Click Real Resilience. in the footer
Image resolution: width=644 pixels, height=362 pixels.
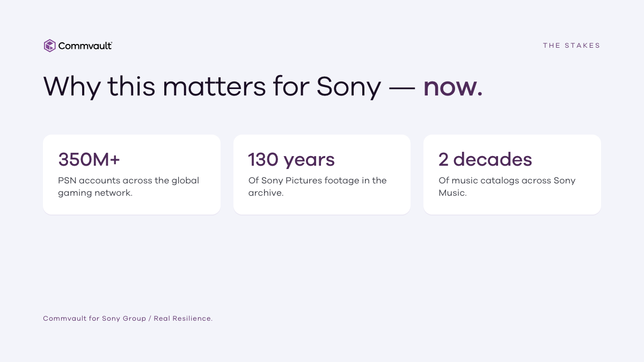tap(183, 319)
